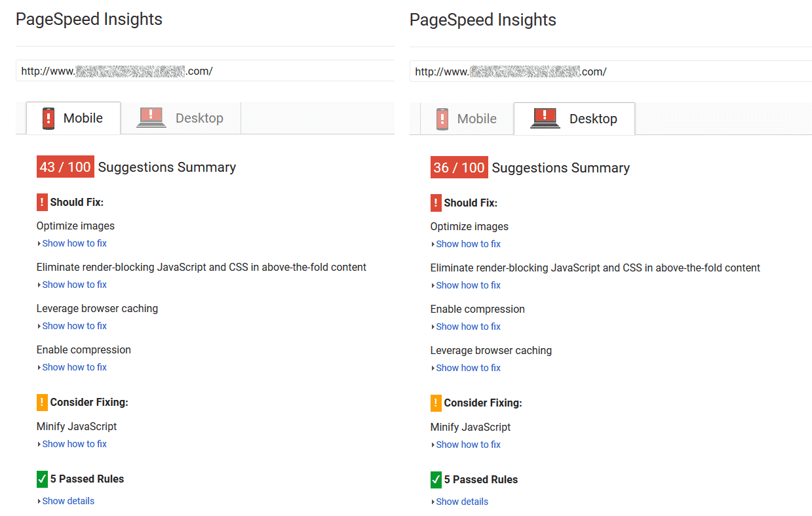
Task: Click Enable compression text in left panel
Action: click(84, 350)
